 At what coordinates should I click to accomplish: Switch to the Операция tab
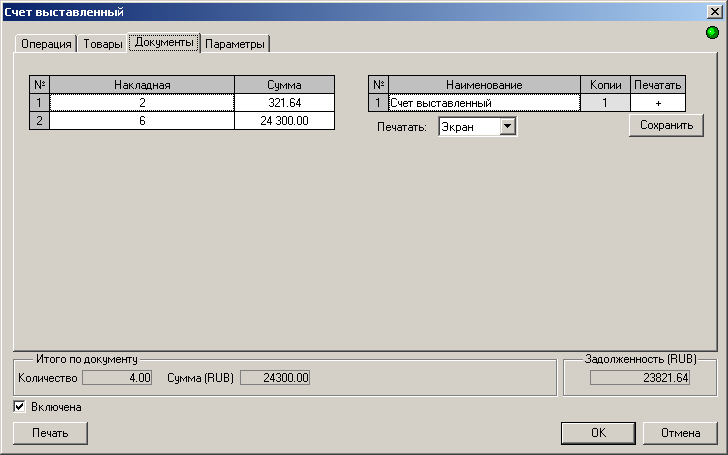pyautogui.click(x=46, y=44)
